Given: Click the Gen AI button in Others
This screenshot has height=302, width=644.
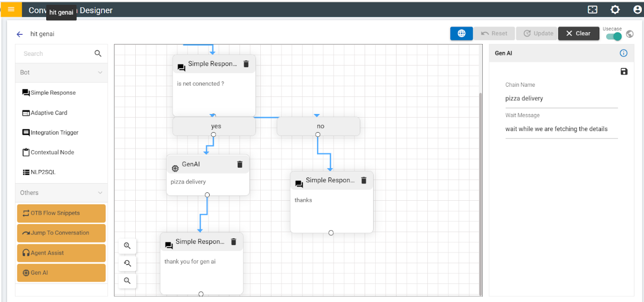Looking at the screenshot, I should (x=61, y=273).
